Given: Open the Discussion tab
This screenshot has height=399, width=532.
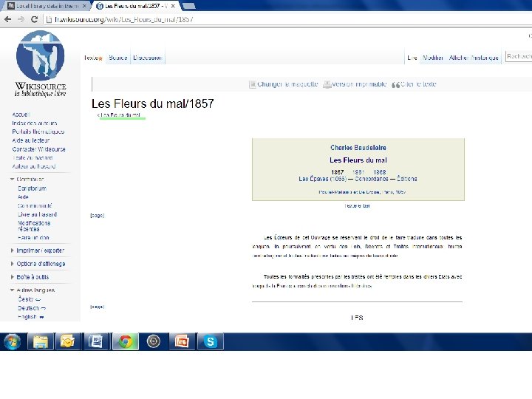Looking at the screenshot, I should click(148, 58).
